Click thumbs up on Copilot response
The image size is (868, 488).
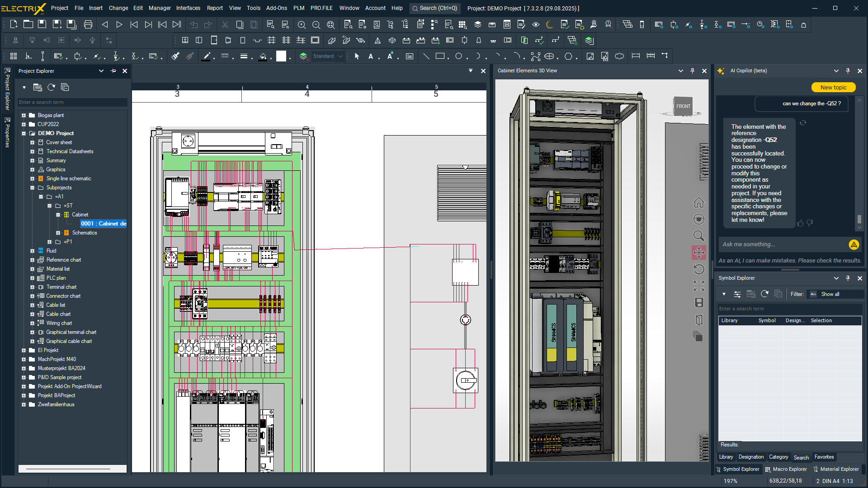coord(800,223)
